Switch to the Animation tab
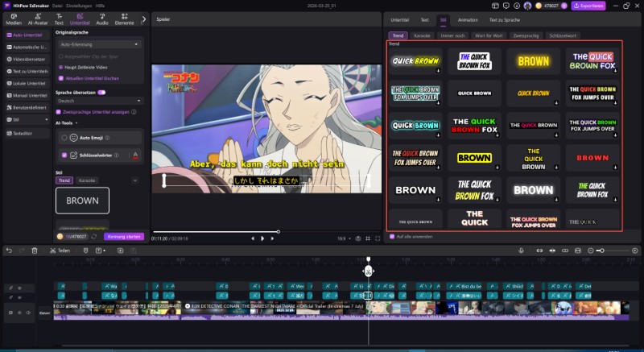Screen dimensions: 644x352 click(468, 19)
